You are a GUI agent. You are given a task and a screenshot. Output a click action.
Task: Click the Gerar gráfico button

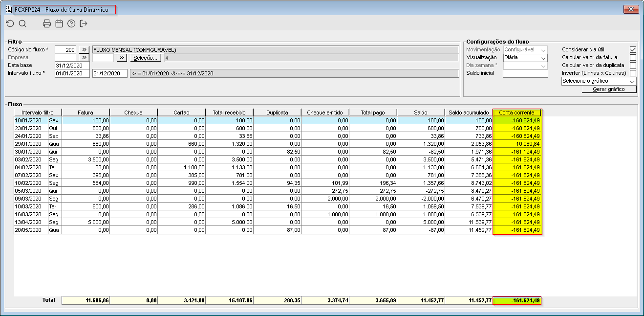click(609, 89)
